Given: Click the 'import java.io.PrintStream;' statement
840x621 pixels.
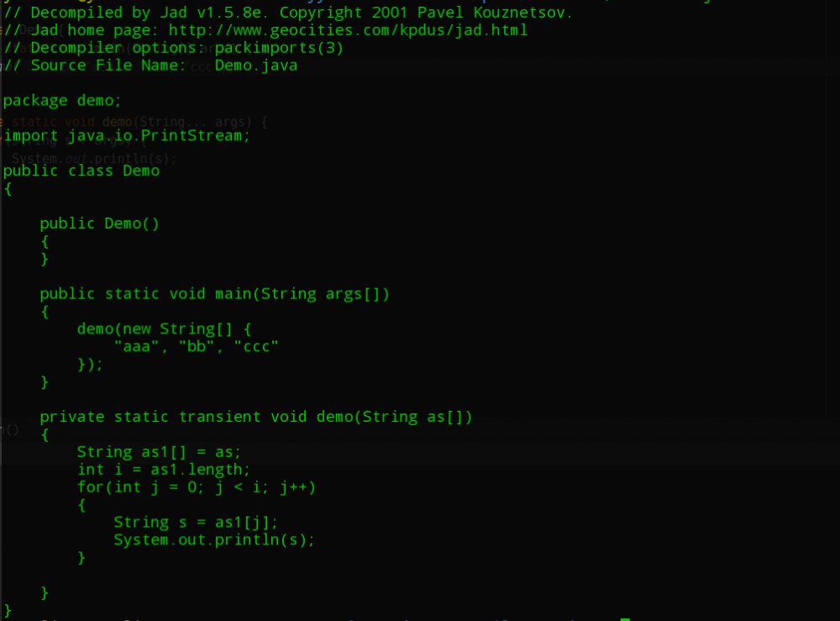Looking at the screenshot, I should point(127,136).
